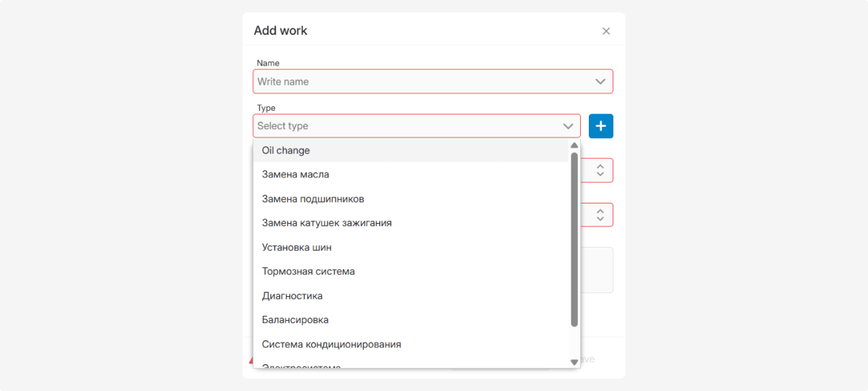Click the lower stepper arrows above the text area

tap(600, 215)
